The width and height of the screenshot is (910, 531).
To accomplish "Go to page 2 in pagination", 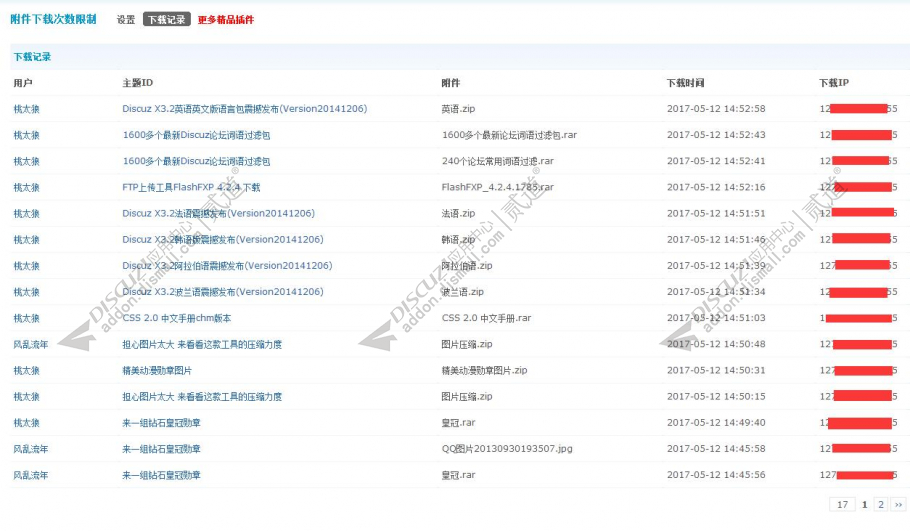I will coord(881,504).
